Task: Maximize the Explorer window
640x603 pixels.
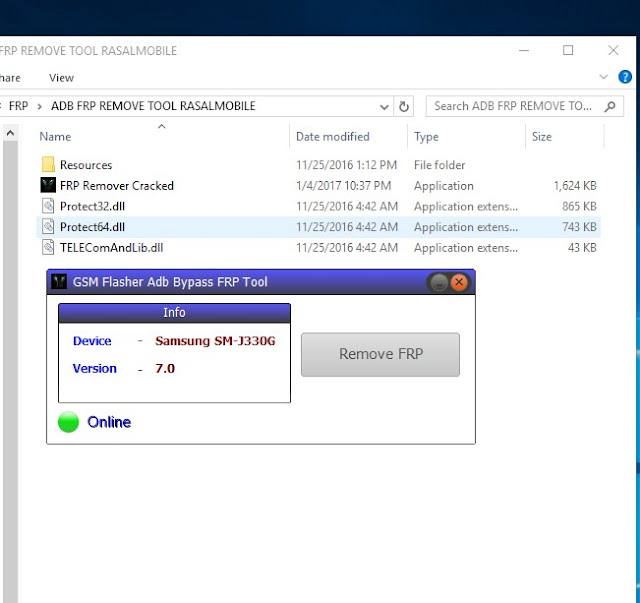Action: (x=568, y=50)
